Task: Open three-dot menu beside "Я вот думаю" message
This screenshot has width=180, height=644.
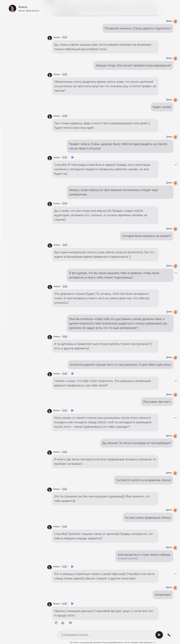Action: tap(176, 273)
